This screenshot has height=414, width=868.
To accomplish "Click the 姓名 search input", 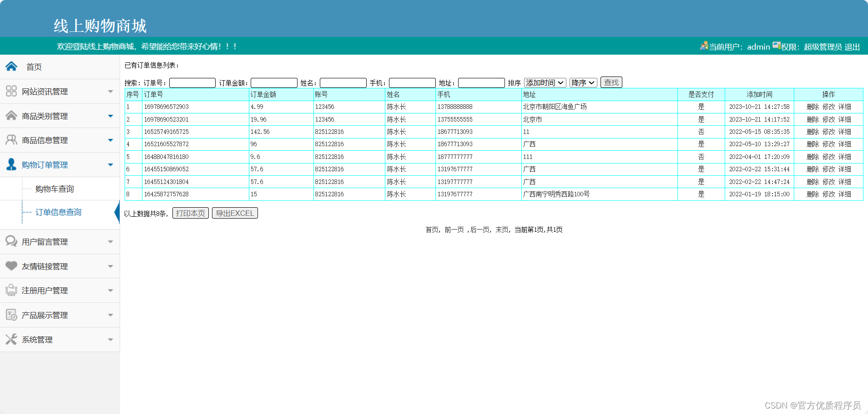I will [x=343, y=83].
